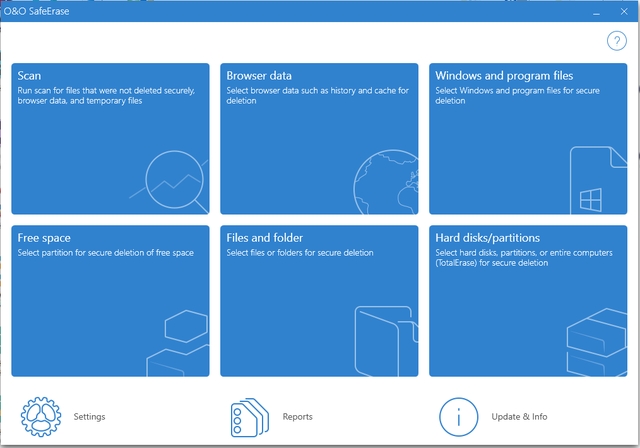Open Files and folder by its heading
640x448 pixels.
point(264,238)
